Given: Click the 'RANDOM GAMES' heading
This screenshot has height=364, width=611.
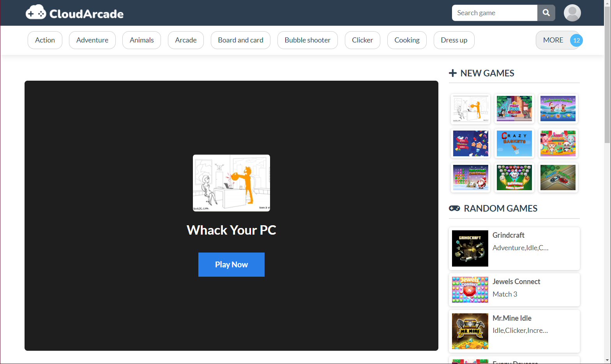Looking at the screenshot, I should click(x=501, y=209).
